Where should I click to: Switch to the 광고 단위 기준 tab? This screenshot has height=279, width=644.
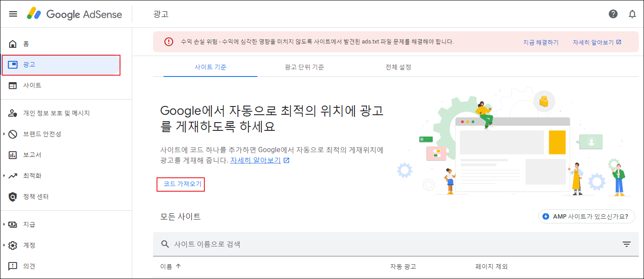click(x=304, y=67)
